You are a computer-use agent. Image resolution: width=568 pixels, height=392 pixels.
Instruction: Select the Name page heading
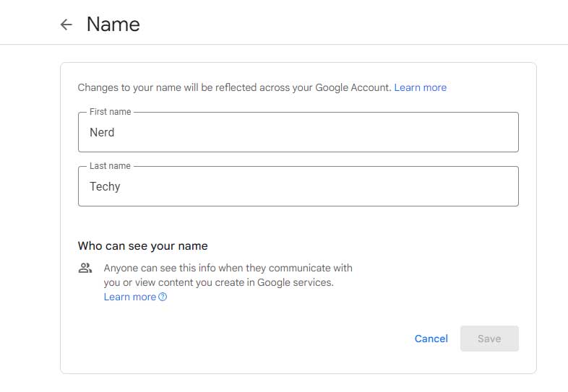113,25
